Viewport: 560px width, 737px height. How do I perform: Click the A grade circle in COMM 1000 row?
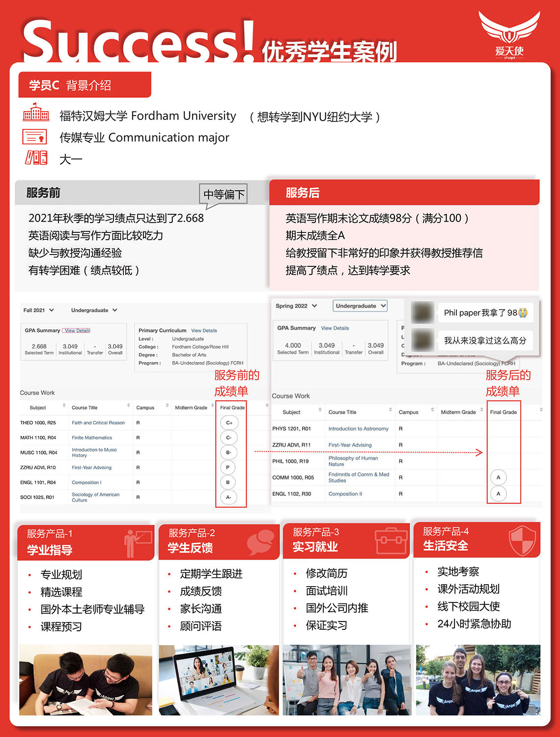coord(498,477)
